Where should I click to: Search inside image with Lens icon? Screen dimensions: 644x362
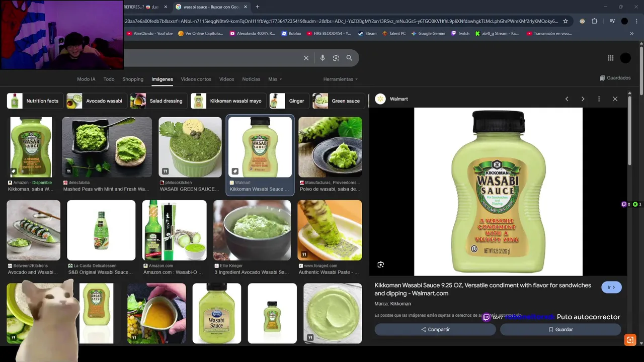[x=381, y=264]
